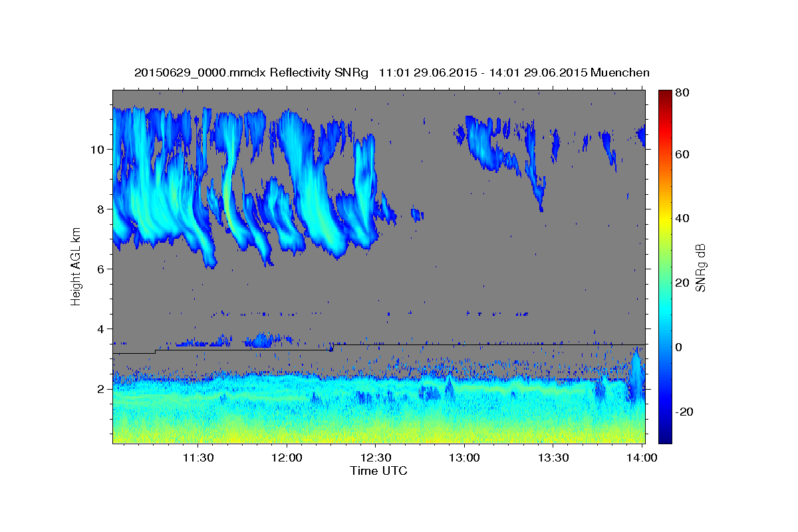
Task: Click the colorbar value "-20"
Action: (x=684, y=412)
